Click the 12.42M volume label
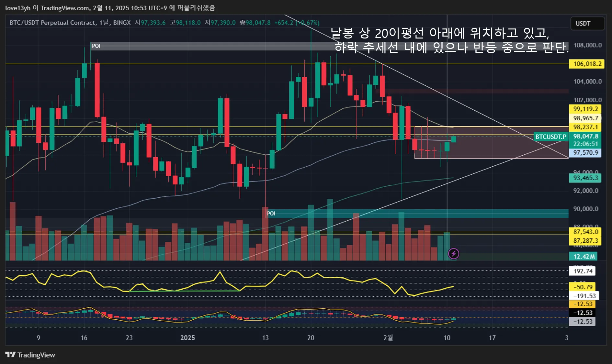612x364 pixels. coord(584,257)
